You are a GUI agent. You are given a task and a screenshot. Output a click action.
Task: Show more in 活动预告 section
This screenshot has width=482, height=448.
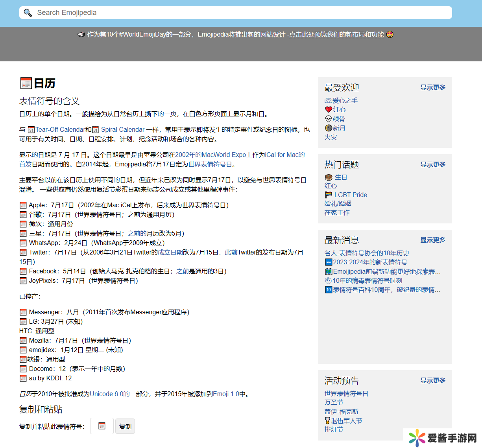tap(433, 380)
